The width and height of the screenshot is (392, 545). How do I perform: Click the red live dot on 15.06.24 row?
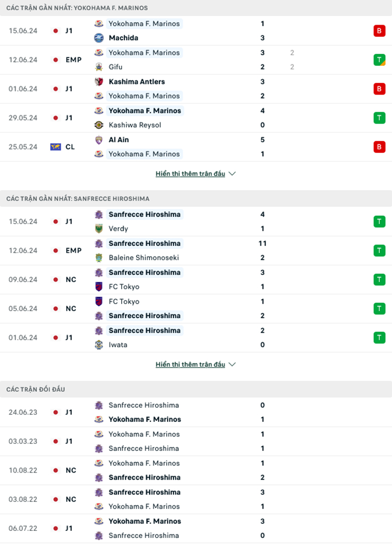(x=55, y=31)
